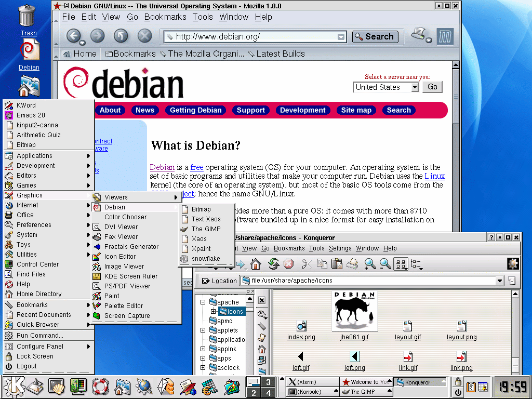532x399 pixels.
Task: Expand the applnk folder in the tree
Action: point(203,349)
